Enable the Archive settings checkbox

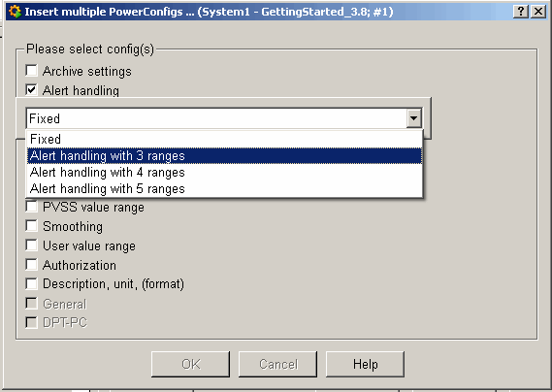point(31,70)
